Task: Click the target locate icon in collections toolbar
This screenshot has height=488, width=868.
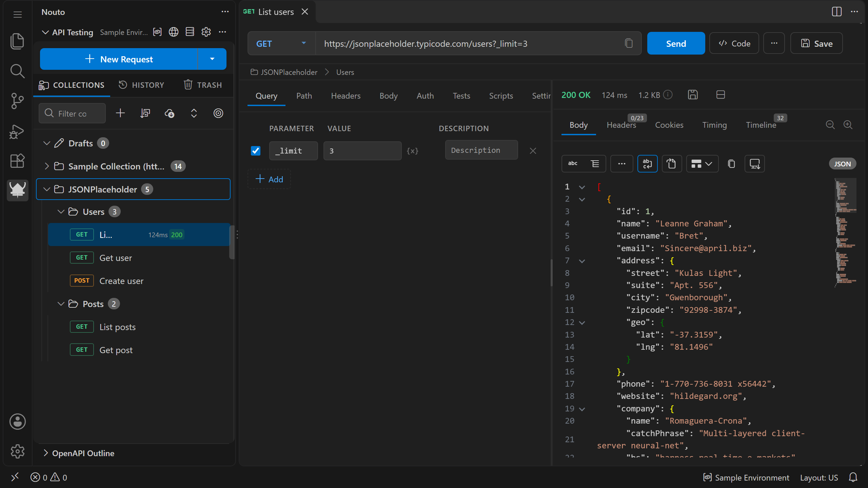Action: click(x=218, y=113)
